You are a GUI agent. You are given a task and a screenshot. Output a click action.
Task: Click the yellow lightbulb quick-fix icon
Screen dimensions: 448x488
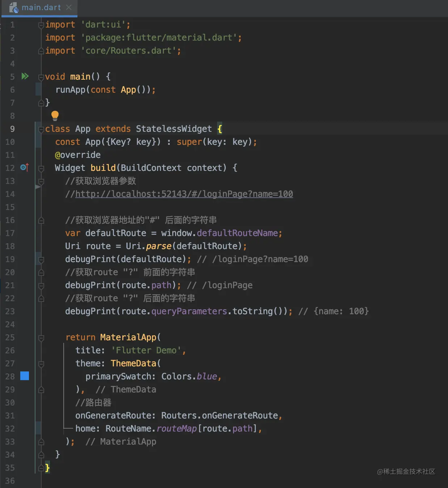(55, 116)
